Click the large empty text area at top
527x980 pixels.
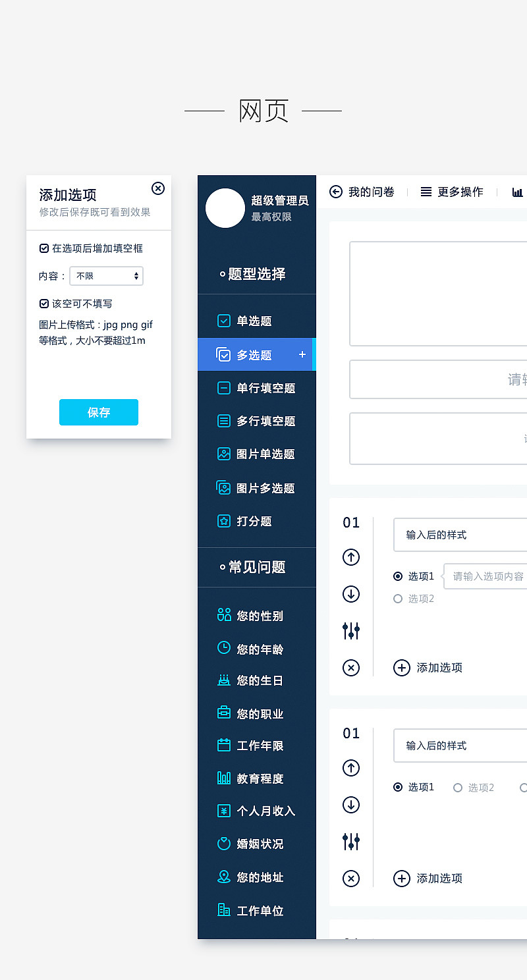[x=438, y=294]
